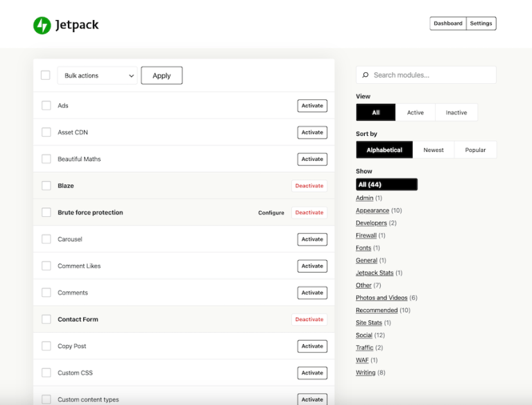
Task: Show Photos and Videos modules
Action: pos(381,298)
